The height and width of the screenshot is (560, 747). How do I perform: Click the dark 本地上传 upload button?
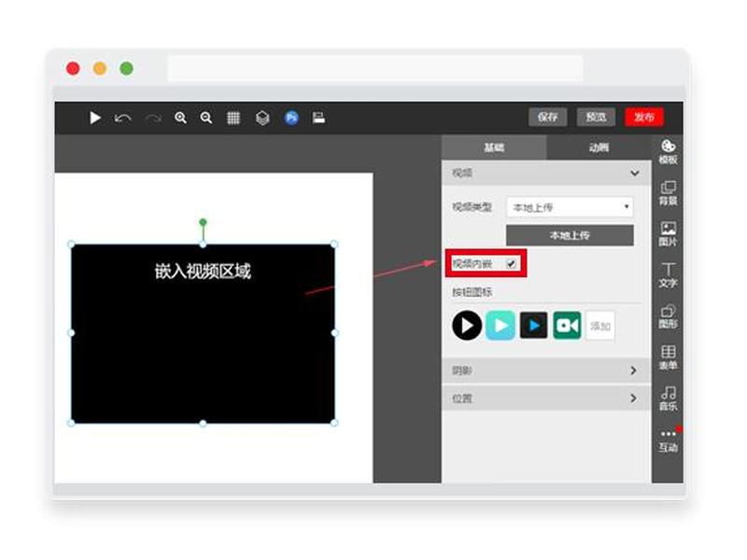click(x=570, y=236)
